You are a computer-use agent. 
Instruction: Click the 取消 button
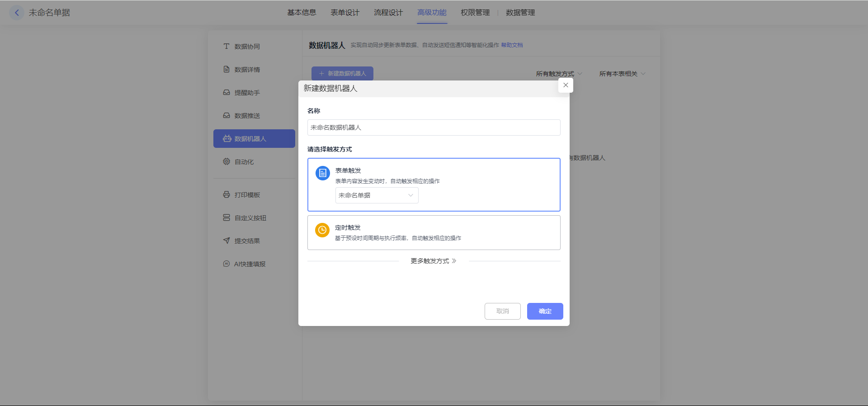(x=502, y=311)
